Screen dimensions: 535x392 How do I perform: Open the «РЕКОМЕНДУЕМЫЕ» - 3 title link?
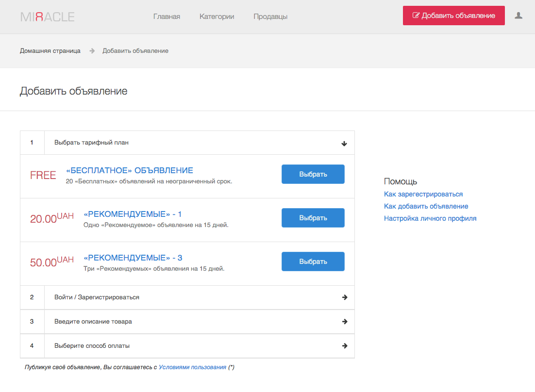133,258
